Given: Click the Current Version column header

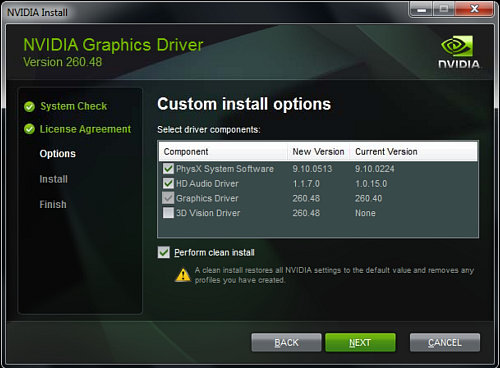Looking at the screenshot, I should (x=413, y=152).
